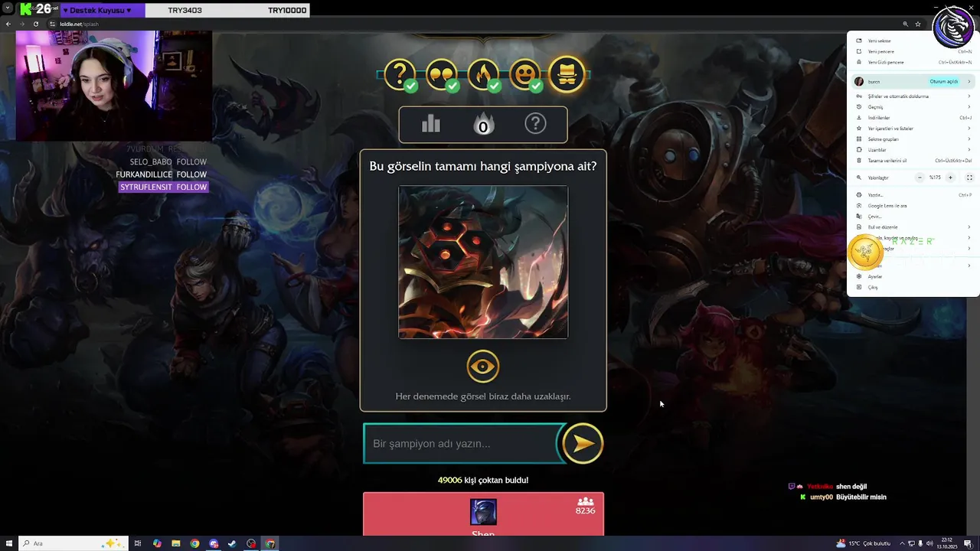Choose Yeni Gizli pencere in the menu
980x551 pixels.
pyautogui.click(x=913, y=62)
